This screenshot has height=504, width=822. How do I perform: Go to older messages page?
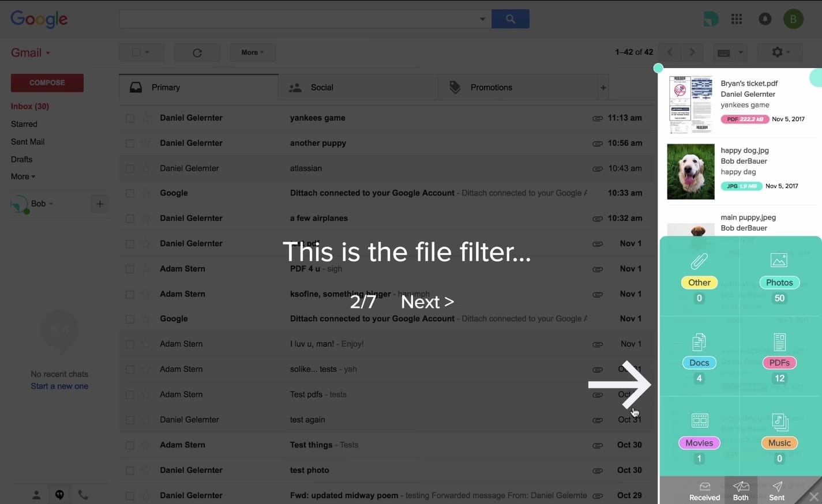click(692, 52)
